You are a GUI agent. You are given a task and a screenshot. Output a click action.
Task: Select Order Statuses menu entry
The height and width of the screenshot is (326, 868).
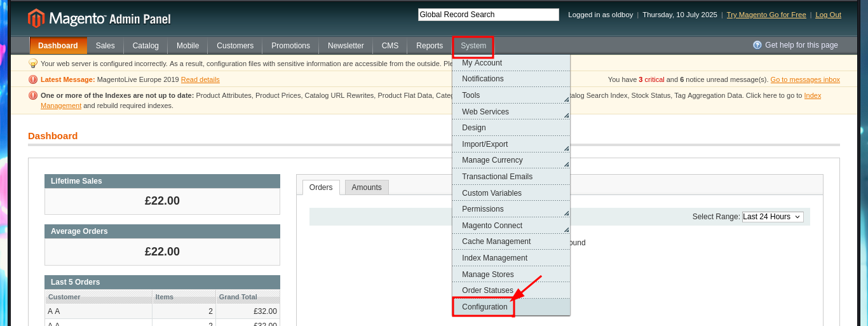(x=511, y=290)
